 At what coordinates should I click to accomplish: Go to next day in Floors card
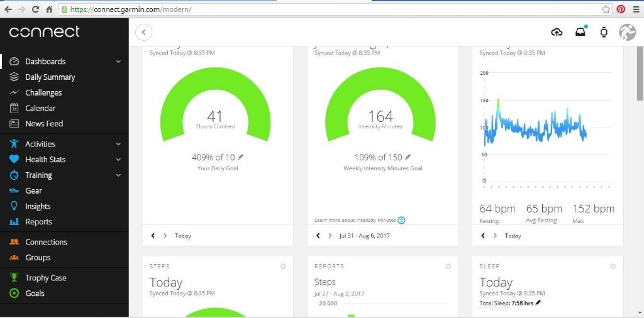165,236
